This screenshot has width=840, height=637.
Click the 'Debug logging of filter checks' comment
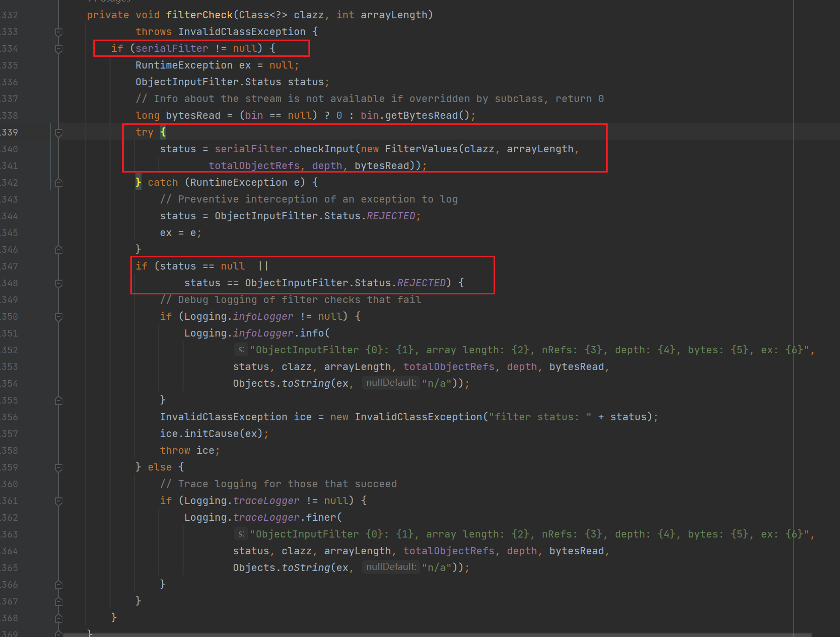[x=291, y=300]
